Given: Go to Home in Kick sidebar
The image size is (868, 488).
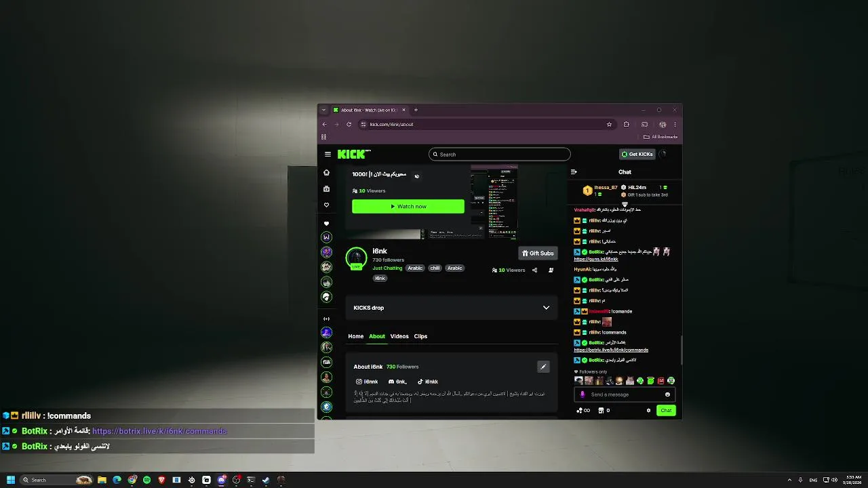Looking at the screenshot, I should click(x=326, y=172).
